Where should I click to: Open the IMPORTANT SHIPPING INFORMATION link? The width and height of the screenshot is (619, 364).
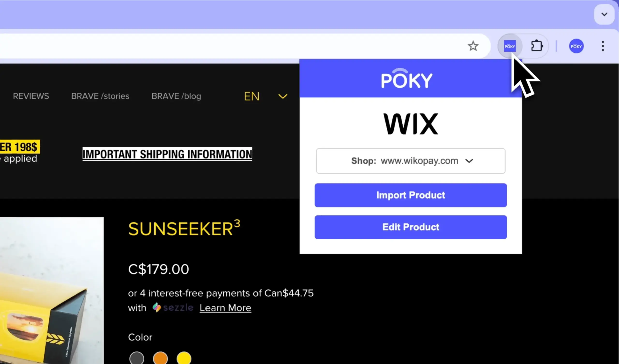coord(167,154)
